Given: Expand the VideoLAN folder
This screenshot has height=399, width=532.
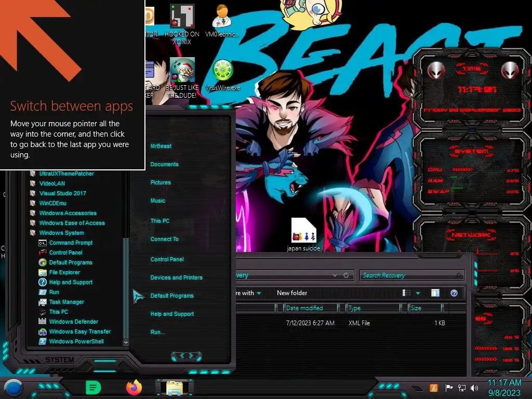Looking at the screenshot, I should [x=52, y=183].
